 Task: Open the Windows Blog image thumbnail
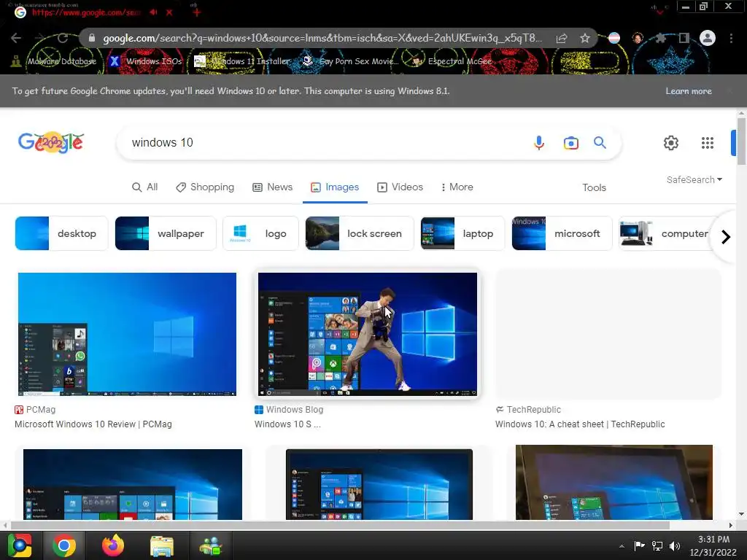(x=368, y=334)
